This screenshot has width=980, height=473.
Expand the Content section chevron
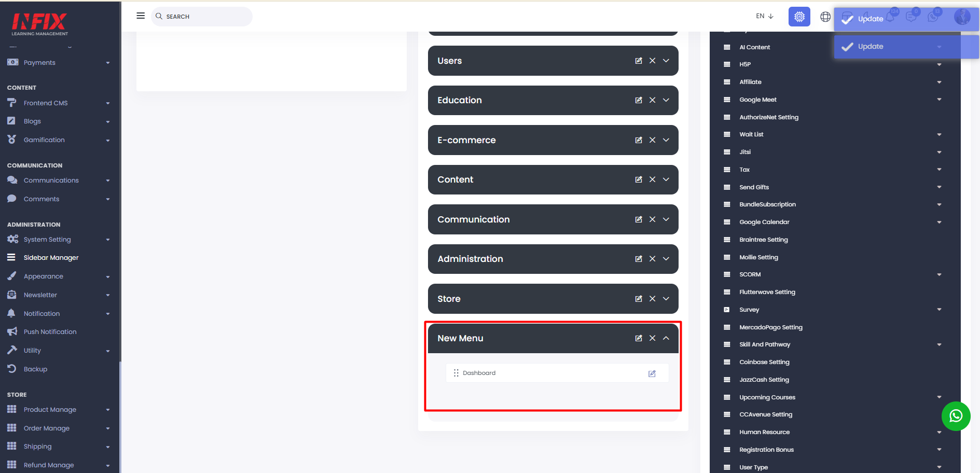pos(666,179)
